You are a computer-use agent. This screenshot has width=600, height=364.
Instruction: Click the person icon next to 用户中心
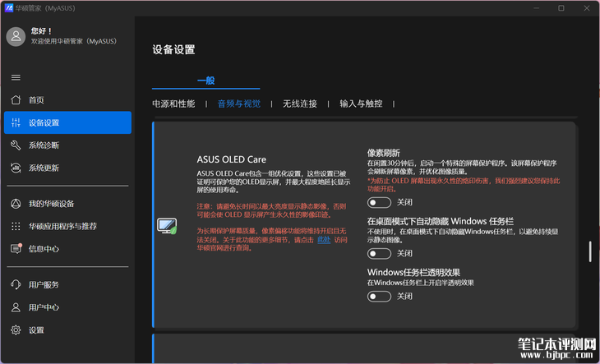pos(16,307)
